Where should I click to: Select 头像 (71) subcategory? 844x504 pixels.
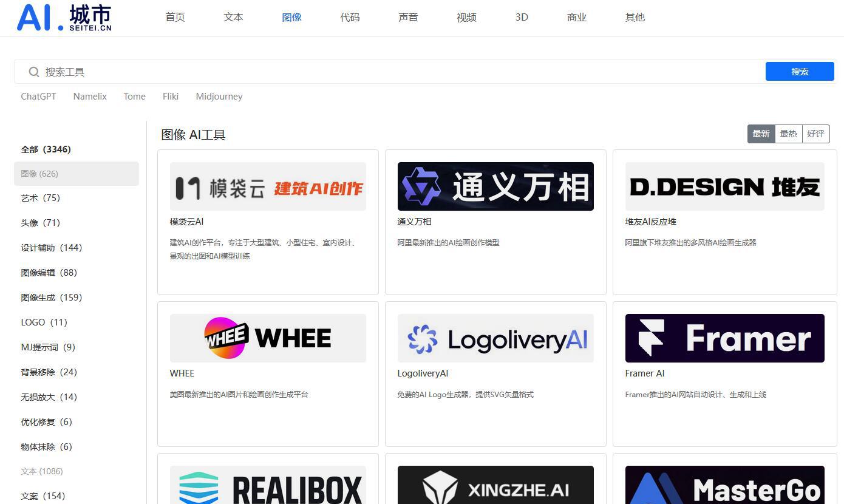(41, 223)
